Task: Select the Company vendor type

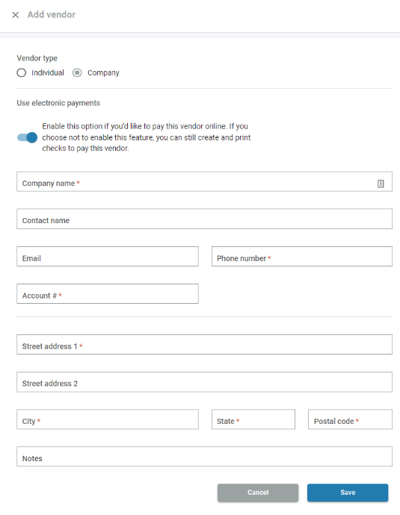Action: (77, 73)
